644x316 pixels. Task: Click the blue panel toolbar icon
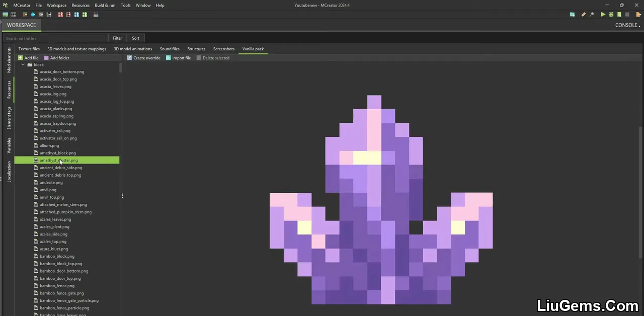tap(76, 15)
